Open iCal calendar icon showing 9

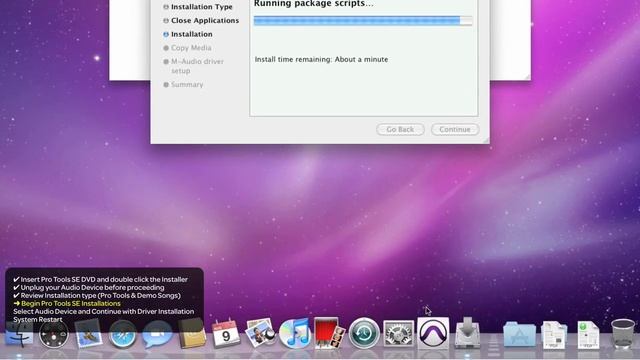tap(226, 333)
